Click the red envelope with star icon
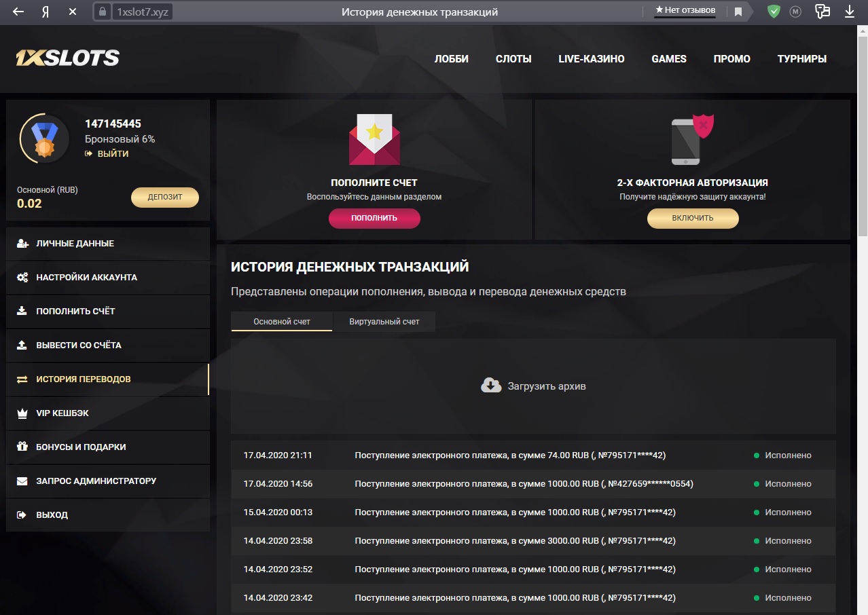 point(374,139)
